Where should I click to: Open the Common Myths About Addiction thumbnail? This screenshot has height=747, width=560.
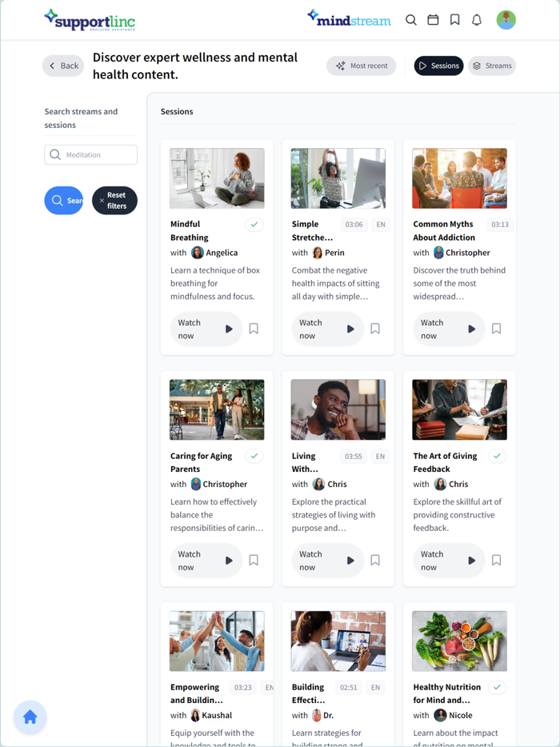[x=459, y=178]
